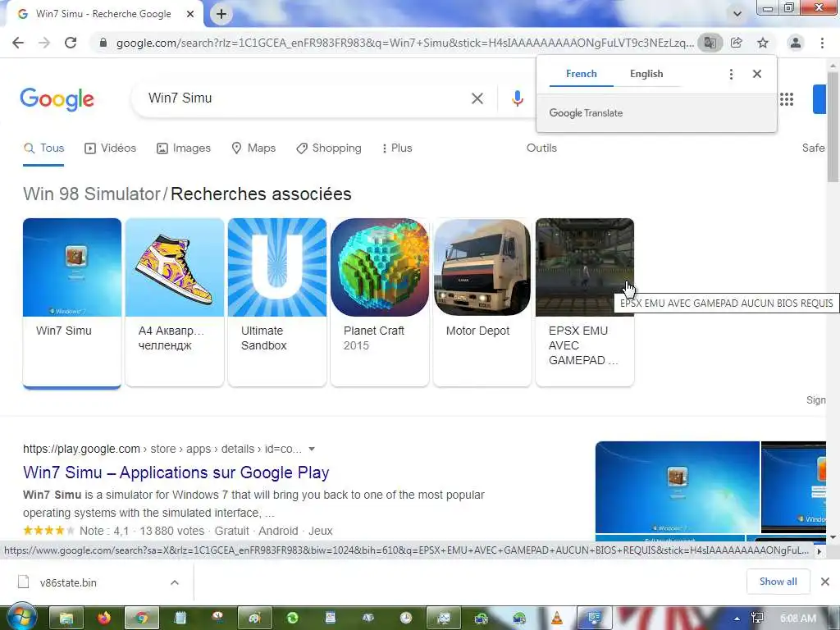
Task: Open the Chrome three-dot menu
Action: coord(822,43)
